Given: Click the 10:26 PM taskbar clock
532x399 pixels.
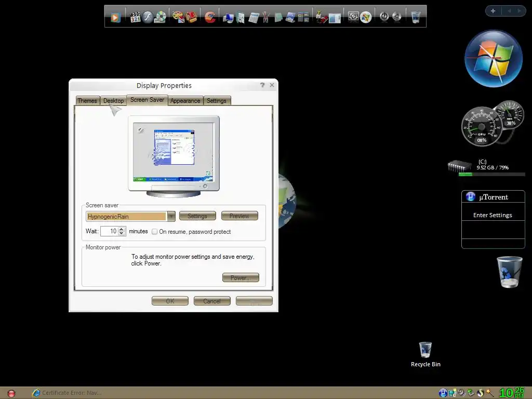Looking at the screenshot, I should click(512, 393).
